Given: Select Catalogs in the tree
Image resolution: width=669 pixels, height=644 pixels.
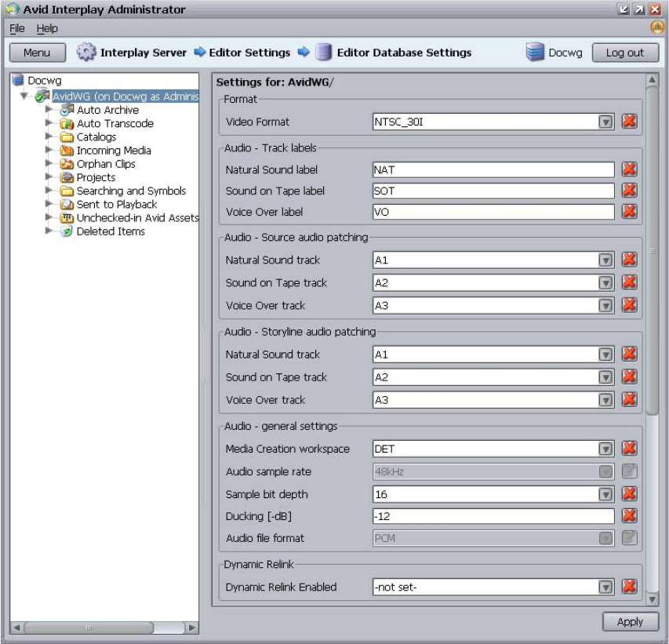Looking at the screenshot, I should [96, 137].
